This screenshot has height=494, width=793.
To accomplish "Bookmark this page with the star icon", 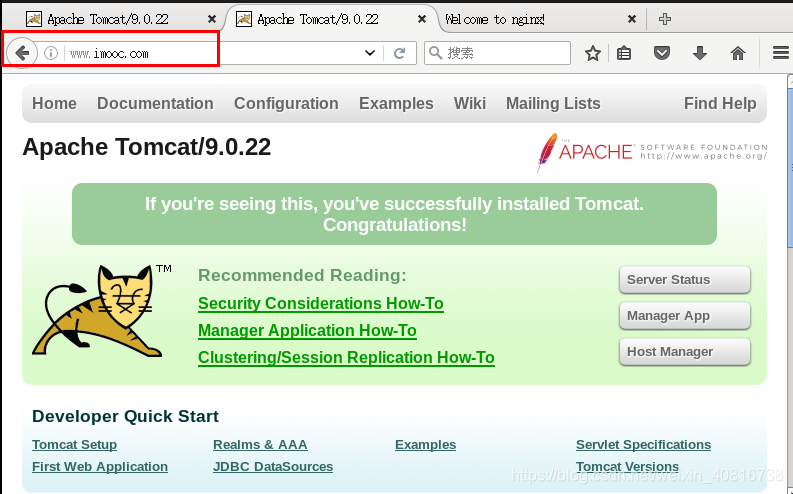I will [593, 53].
